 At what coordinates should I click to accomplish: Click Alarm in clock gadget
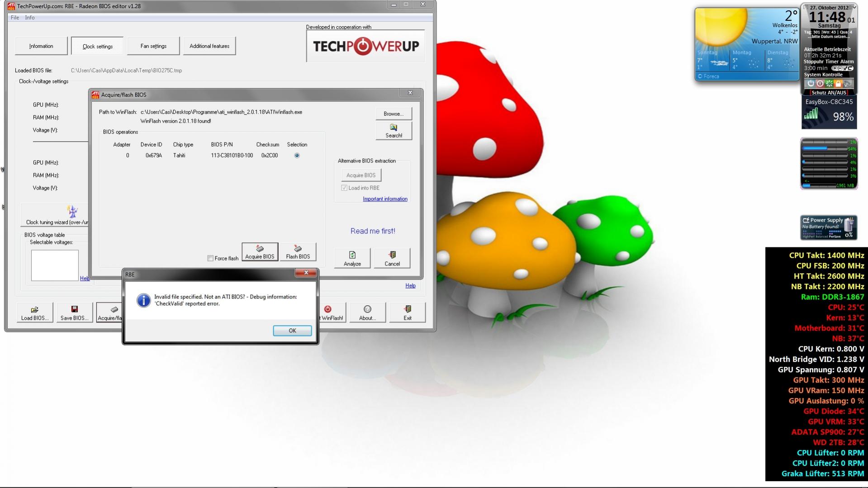pos(847,62)
